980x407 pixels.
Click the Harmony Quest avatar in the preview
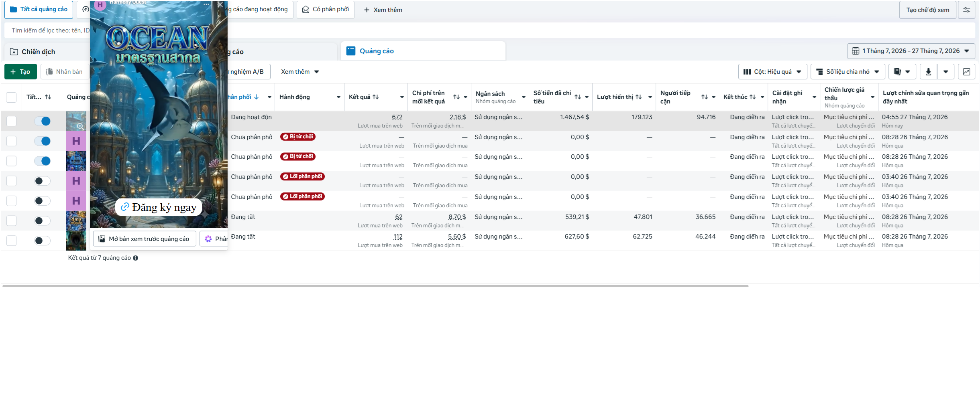(x=100, y=5)
